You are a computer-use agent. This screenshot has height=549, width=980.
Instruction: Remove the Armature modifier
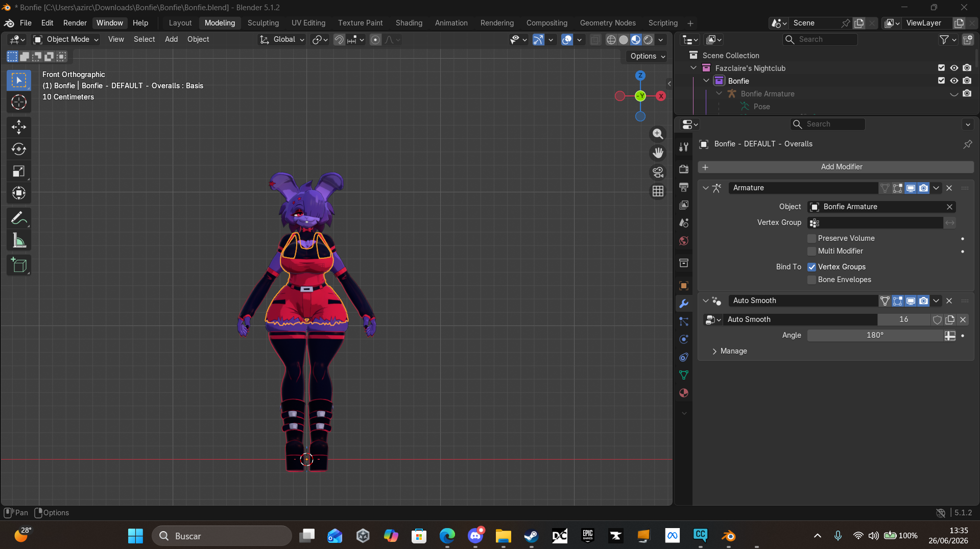[949, 188]
